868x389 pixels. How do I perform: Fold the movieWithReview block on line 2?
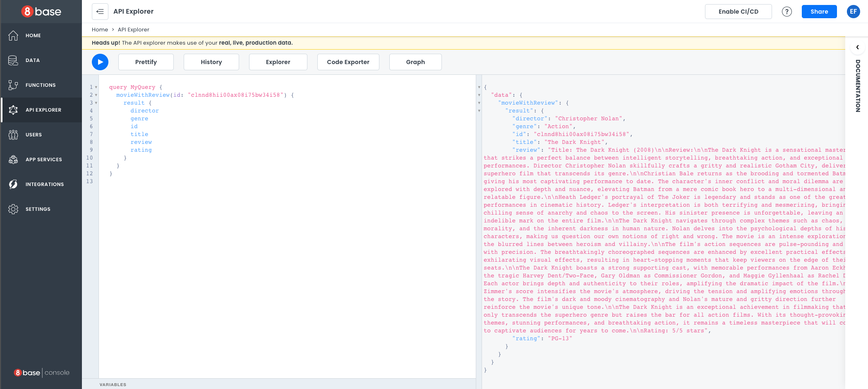pos(96,95)
